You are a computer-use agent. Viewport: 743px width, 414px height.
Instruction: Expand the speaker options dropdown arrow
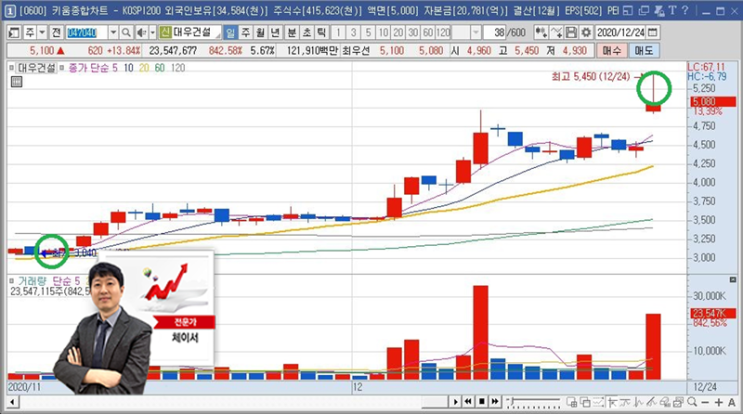click(x=153, y=32)
